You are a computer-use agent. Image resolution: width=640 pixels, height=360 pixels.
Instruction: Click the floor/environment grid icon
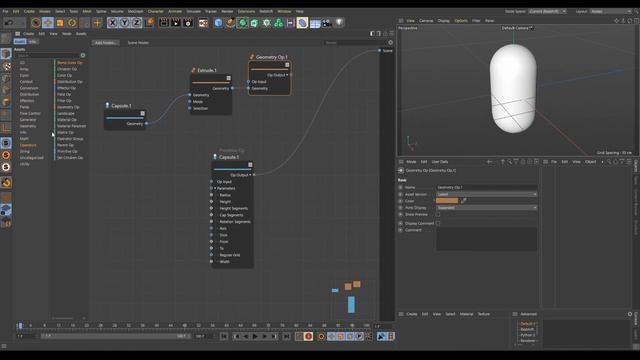pos(315,23)
